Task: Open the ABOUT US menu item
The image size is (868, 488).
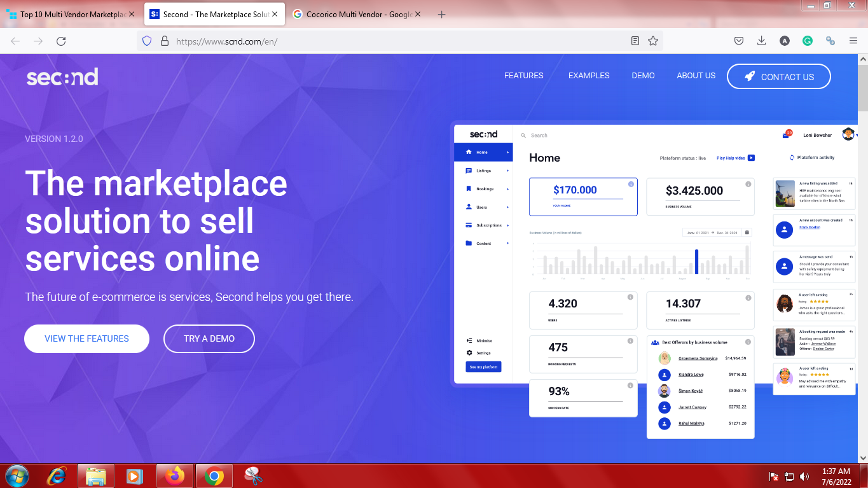Action: pos(696,75)
